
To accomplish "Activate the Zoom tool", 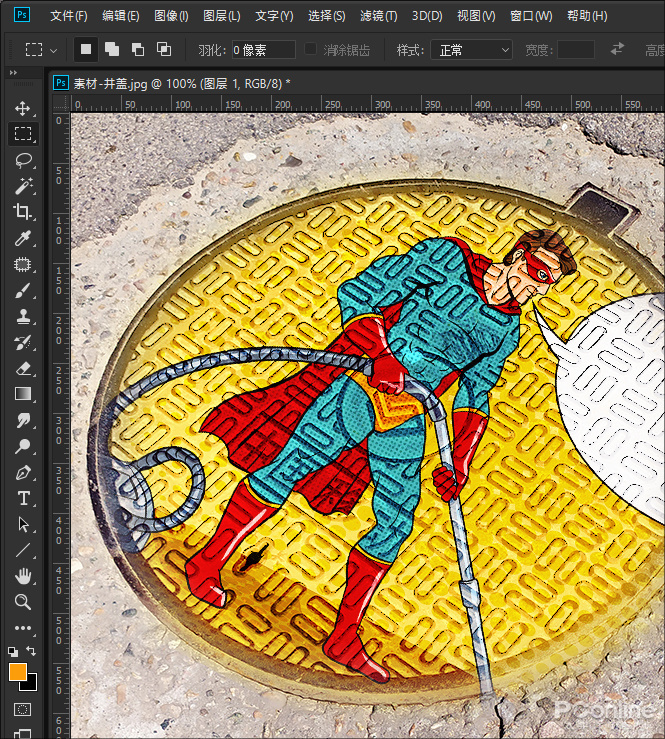I will pyautogui.click(x=22, y=602).
